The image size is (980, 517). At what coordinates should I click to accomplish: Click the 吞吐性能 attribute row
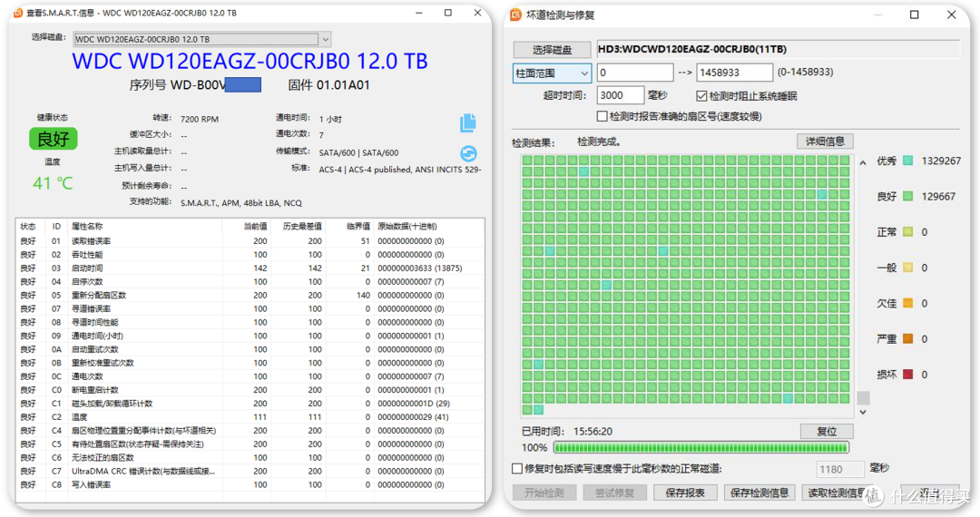[250, 255]
